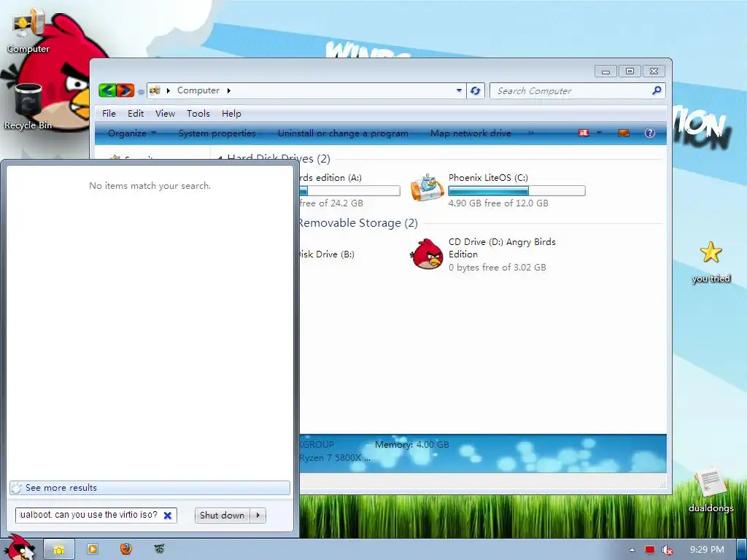Click the Explorer folder taskbar button
The width and height of the screenshot is (747, 560).
[x=59, y=550]
